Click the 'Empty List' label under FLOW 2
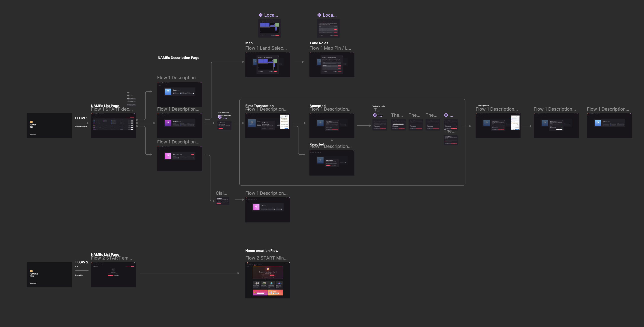 tap(79, 275)
